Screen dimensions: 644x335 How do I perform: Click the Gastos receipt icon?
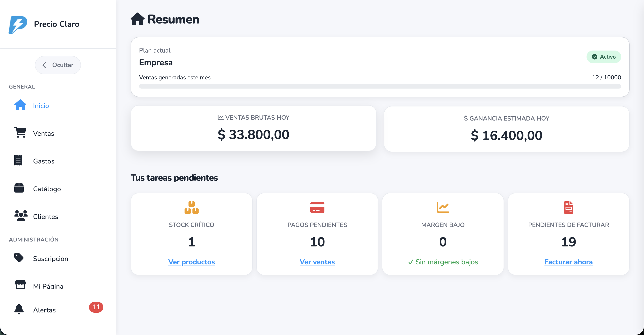point(18,160)
